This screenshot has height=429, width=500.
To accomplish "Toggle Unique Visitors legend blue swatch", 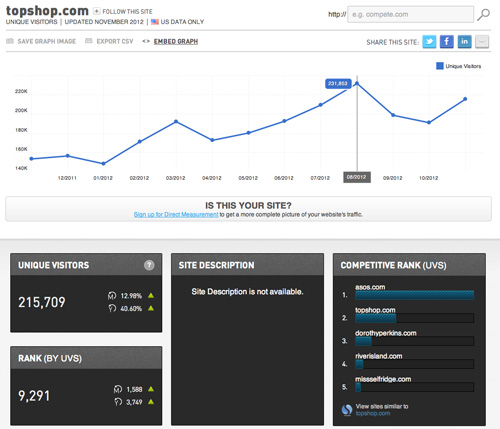I will (x=440, y=66).
